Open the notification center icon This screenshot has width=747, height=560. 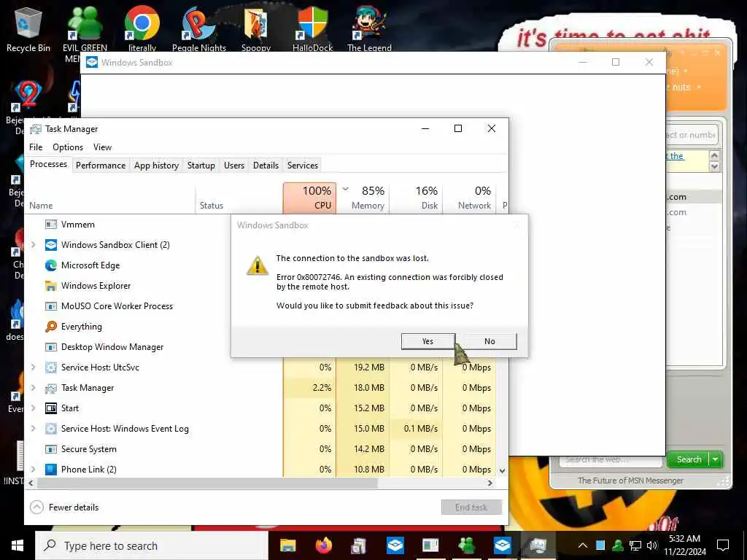pyautogui.click(x=723, y=545)
